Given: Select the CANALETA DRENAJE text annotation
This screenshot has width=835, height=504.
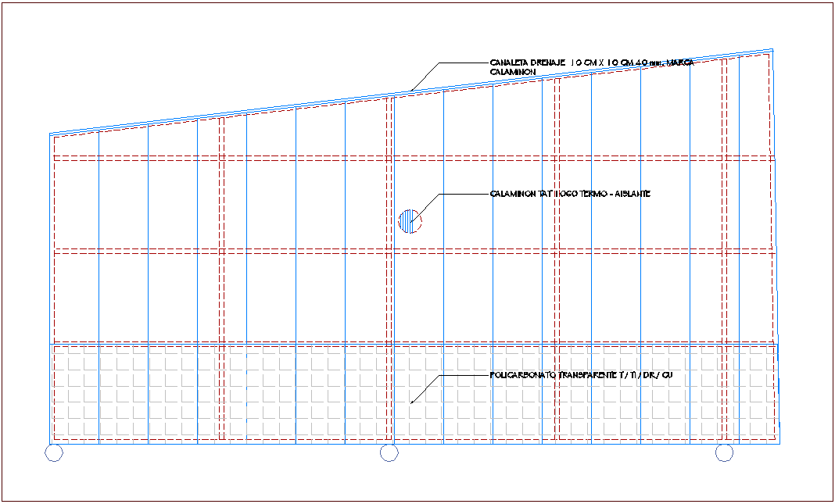Looking at the screenshot, I should (x=590, y=63).
